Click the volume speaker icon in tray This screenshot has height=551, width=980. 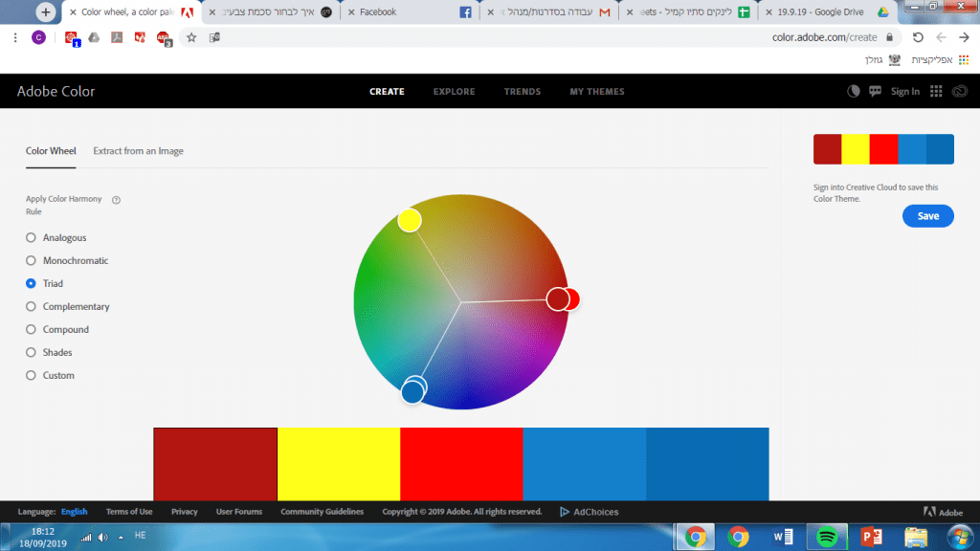point(103,538)
